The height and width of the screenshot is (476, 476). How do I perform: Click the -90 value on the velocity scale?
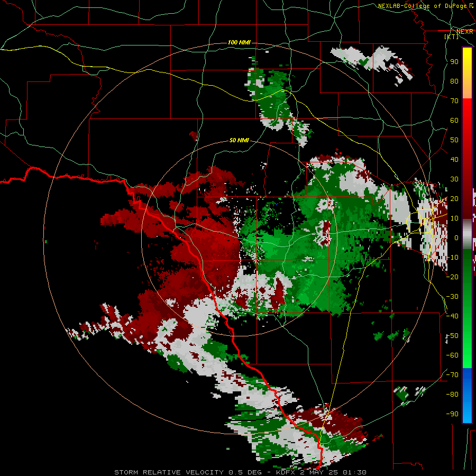tap(452, 414)
